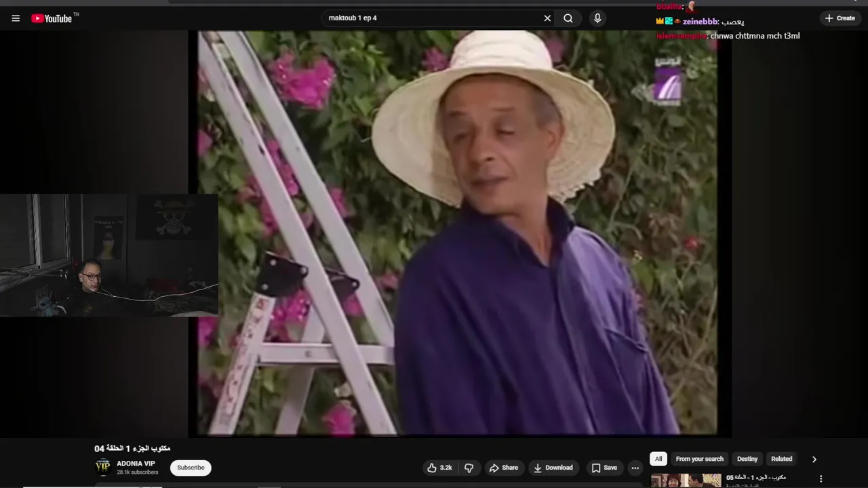This screenshot has width=868, height=488.
Task: Open more actions three-dot menu
Action: pyautogui.click(x=635, y=468)
